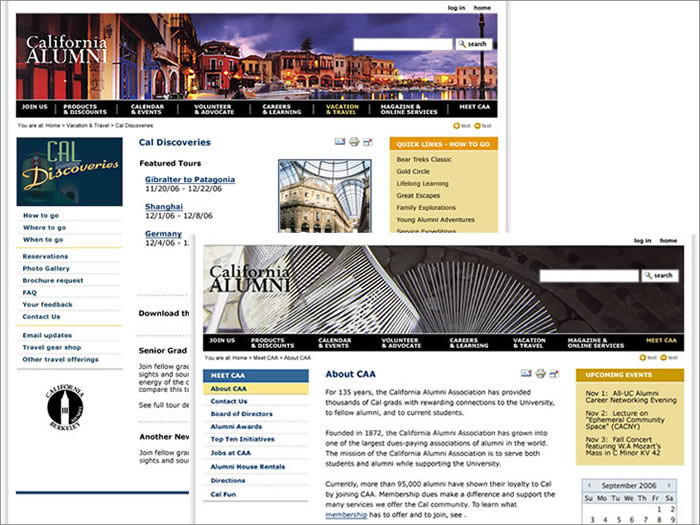
Task: Select About CAA in sidebar menu
Action: (256, 389)
